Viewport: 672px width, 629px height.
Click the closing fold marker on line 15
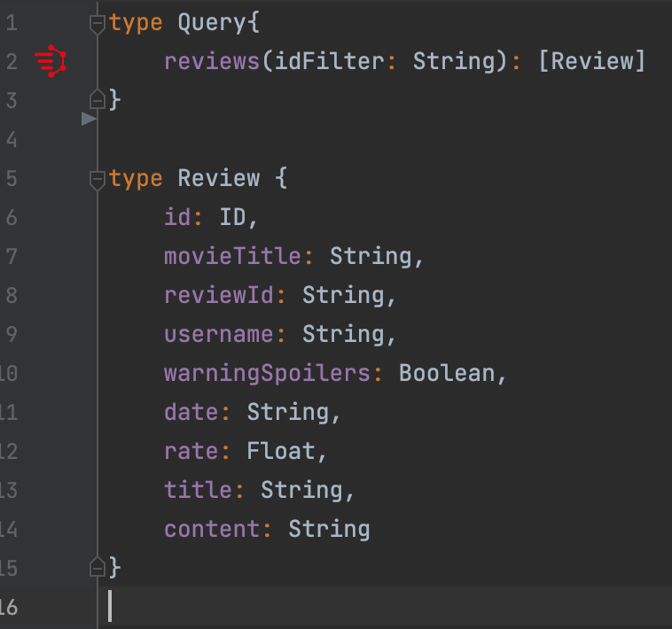98,566
